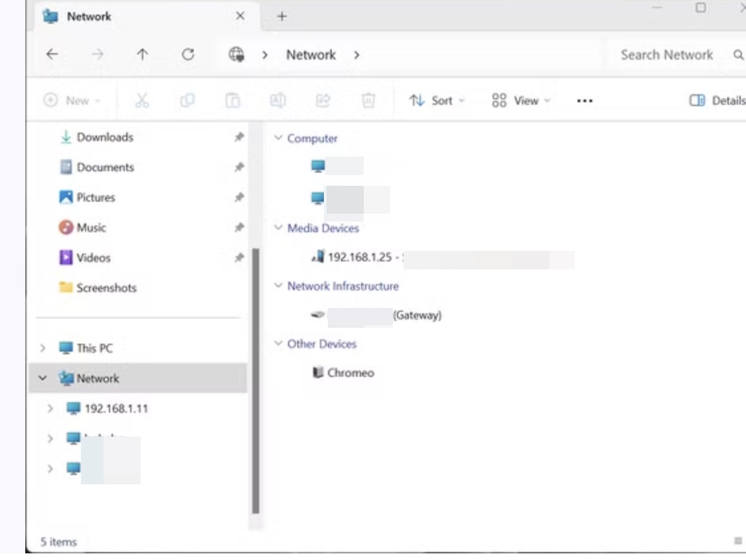The height and width of the screenshot is (560, 746).
Task: Close the Network tab
Action: pyautogui.click(x=240, y=16)
